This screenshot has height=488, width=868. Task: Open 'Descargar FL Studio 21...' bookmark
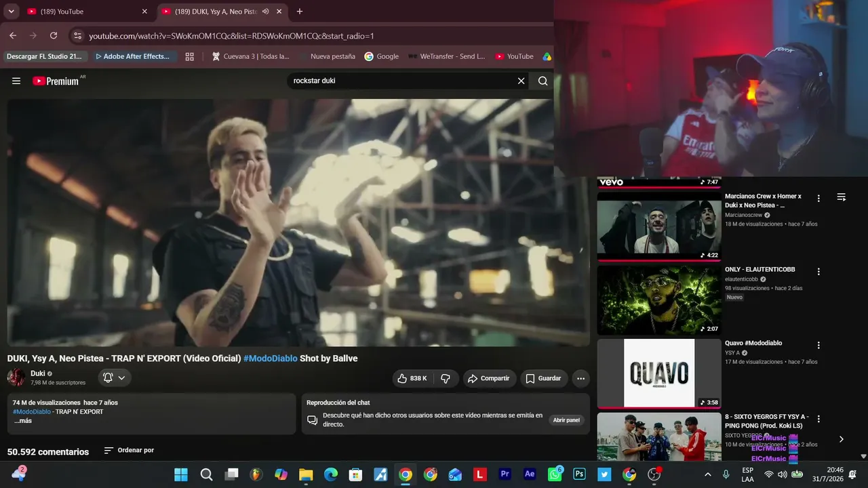point(44,56)
